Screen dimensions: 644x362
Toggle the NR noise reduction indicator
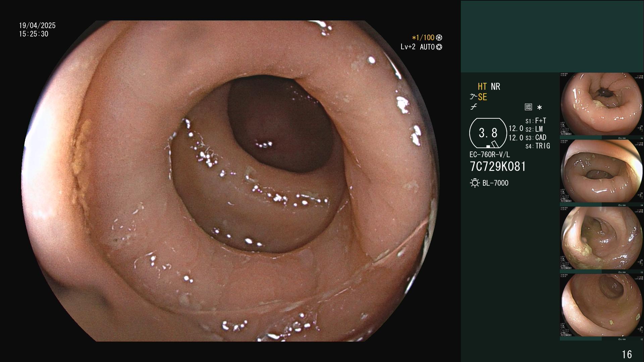click(x=495, y=86)
